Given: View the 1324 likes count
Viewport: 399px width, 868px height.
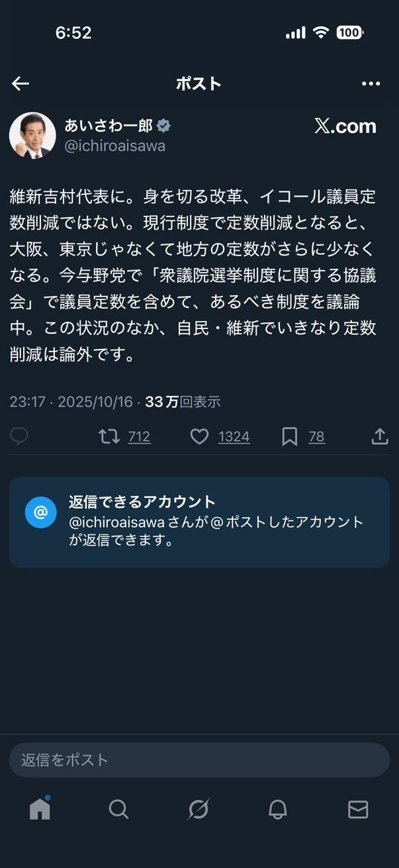Looking at the screenshot, I should click(x=234, y=437).
